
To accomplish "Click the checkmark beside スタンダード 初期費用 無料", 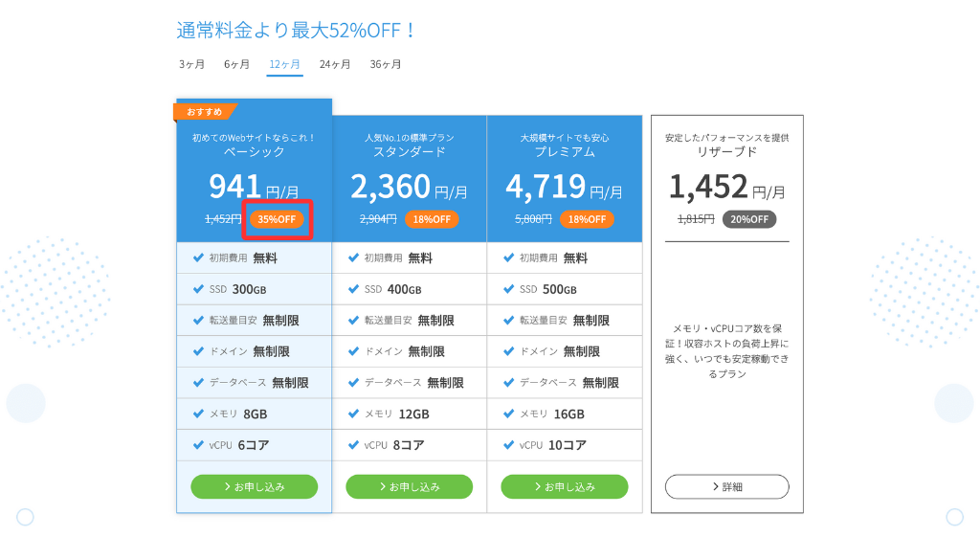I will (353, 257).
